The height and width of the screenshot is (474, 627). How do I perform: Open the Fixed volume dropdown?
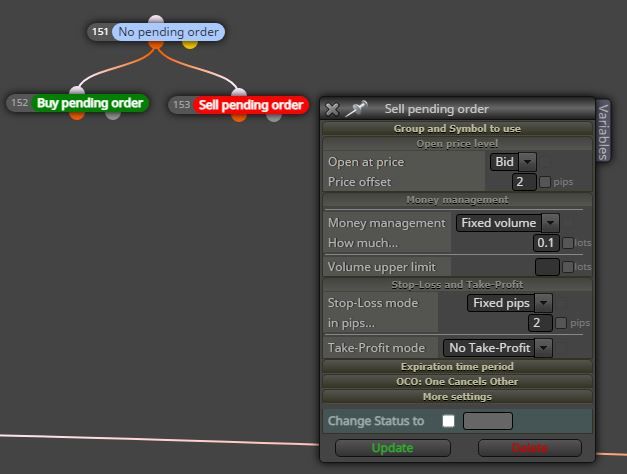(507, 223)
